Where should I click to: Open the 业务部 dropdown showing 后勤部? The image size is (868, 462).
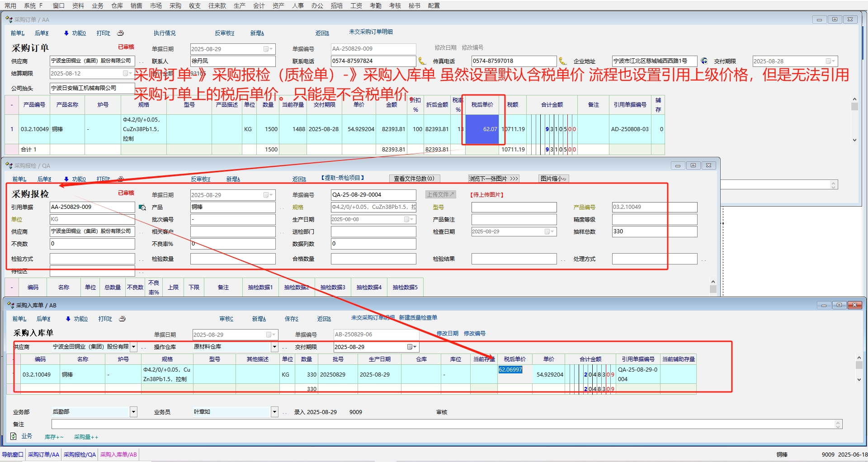[133, 412]
